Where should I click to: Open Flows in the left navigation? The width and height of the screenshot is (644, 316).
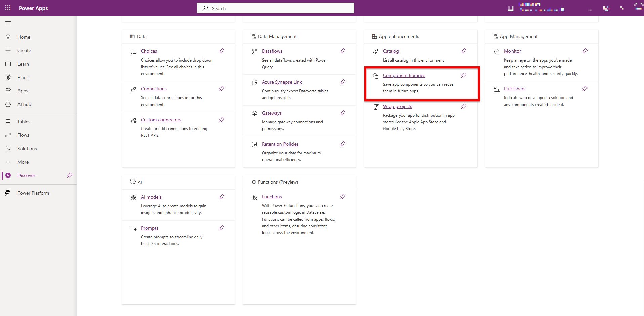click(x=38, y=135)
